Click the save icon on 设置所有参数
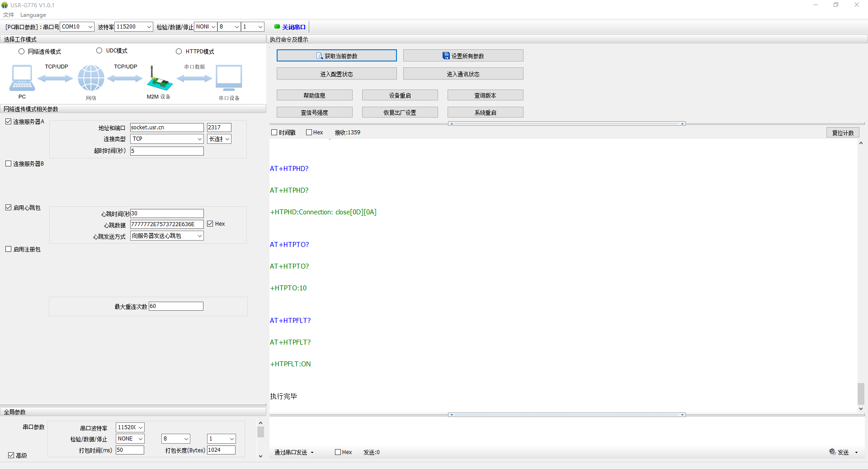Screen dimensions: 868x469 446,56
